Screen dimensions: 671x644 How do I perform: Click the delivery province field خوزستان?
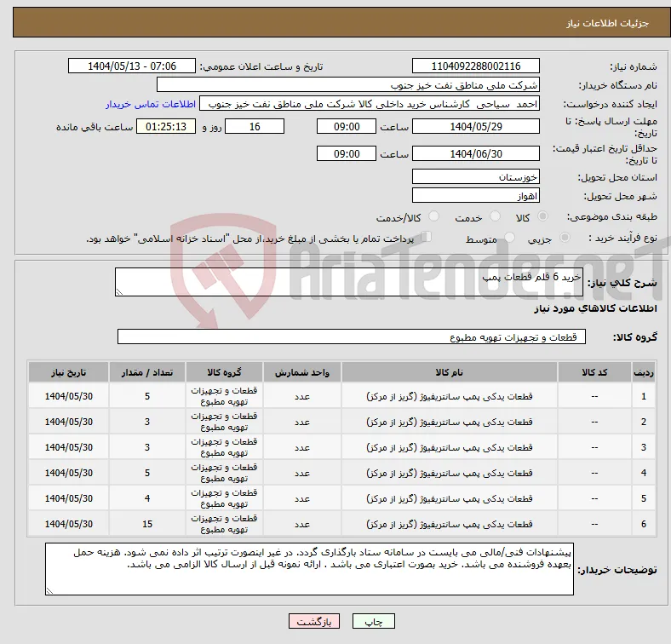475,176
